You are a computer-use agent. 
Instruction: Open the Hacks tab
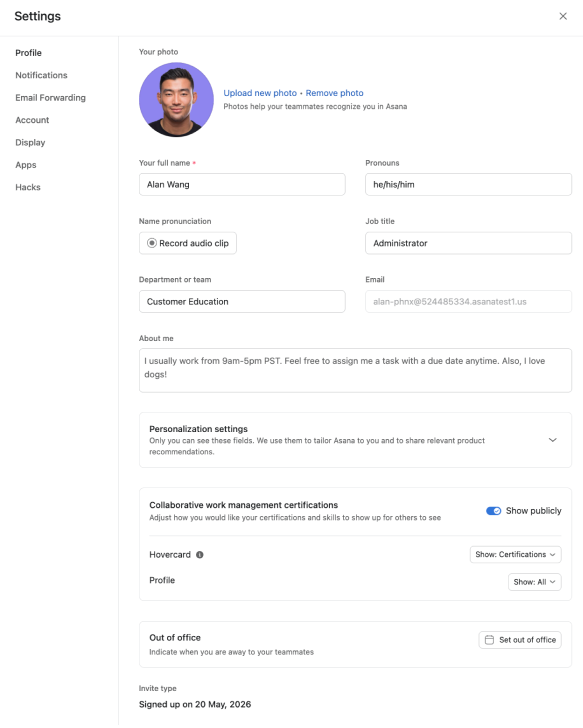28,187
